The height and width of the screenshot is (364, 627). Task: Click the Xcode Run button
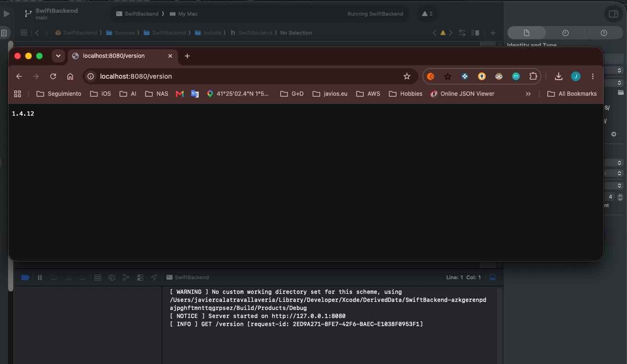tap(6, 14)
